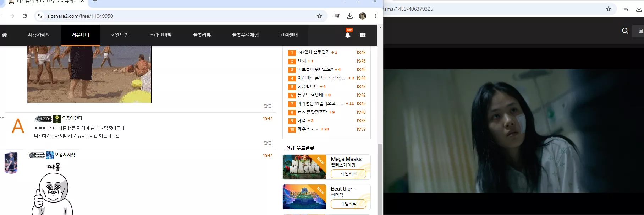This screenshot has height=215, width=644.
Task: Click scrollbar up arrow on slotnara2 page
Action: click(380, 27)
